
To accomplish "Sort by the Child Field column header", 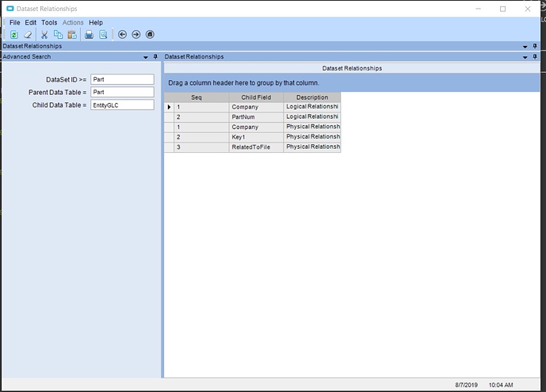I will tap(256, 97).
